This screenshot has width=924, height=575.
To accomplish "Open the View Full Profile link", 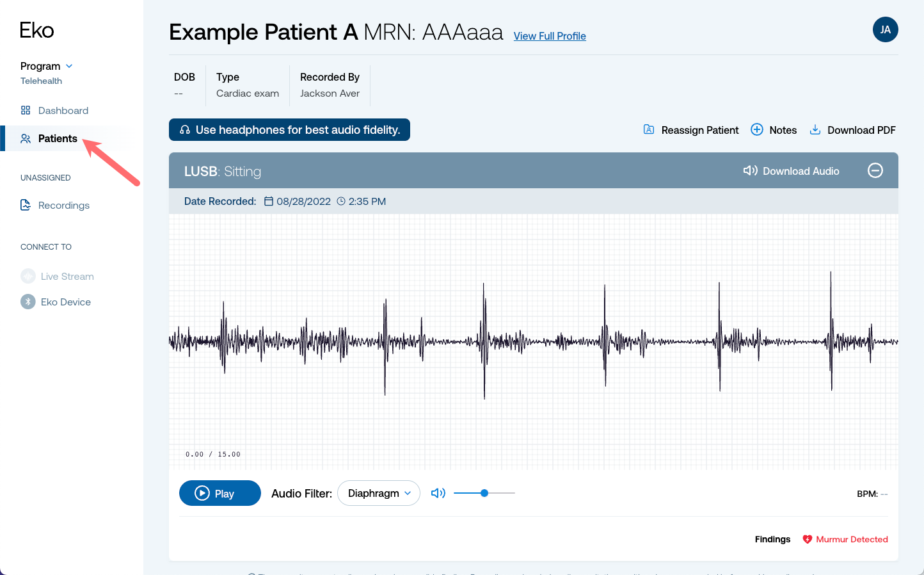I will point(550,36).
